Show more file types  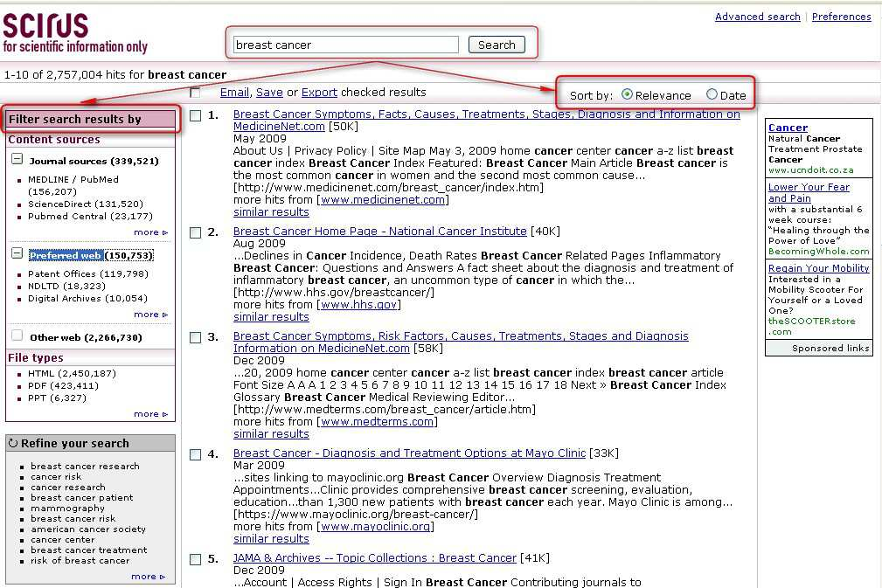point(150,414)
